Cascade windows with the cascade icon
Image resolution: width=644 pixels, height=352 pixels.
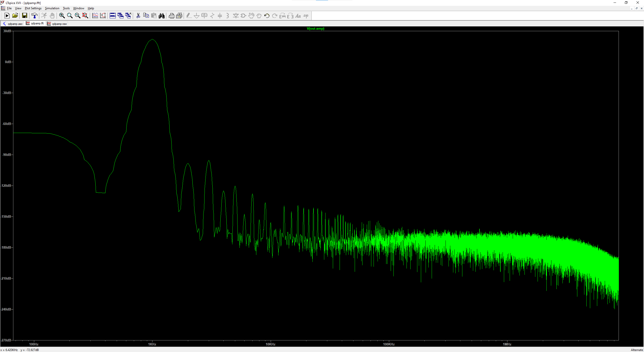(120, 16)
